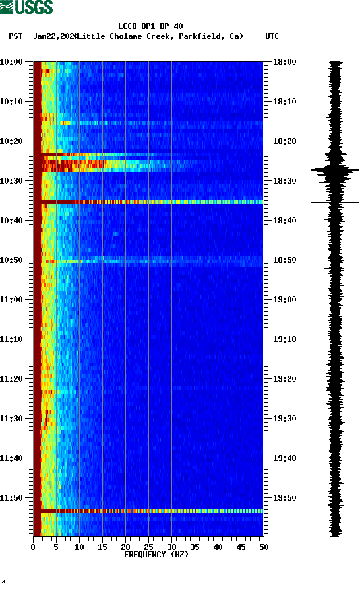Click the '35' frequency axis tick label

coord(195,547)
